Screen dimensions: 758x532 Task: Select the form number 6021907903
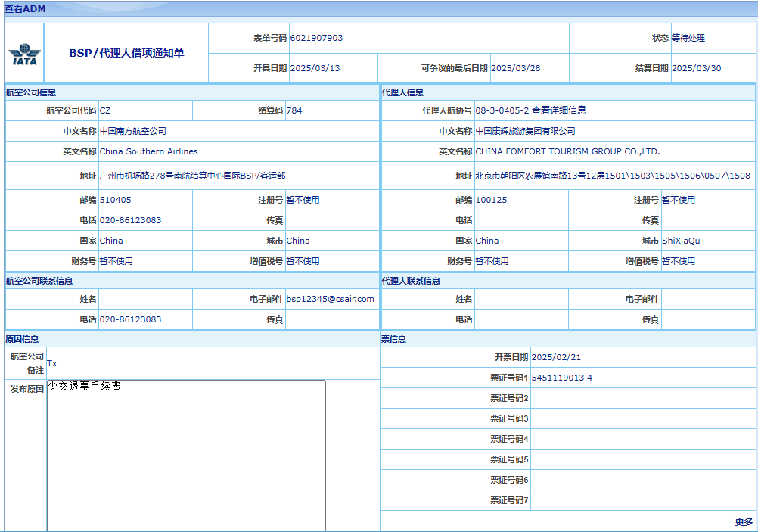pos(316,38)
